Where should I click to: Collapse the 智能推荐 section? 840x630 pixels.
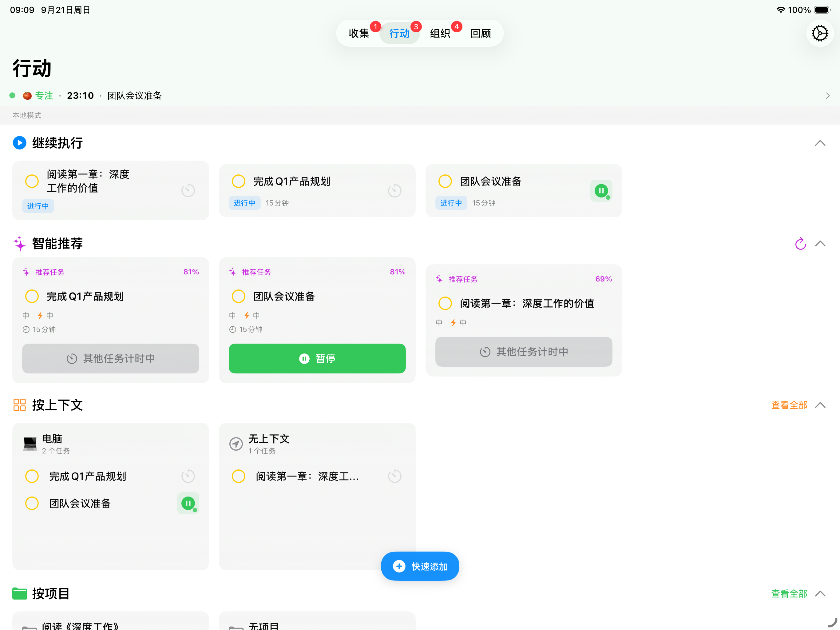click(821, 244)
